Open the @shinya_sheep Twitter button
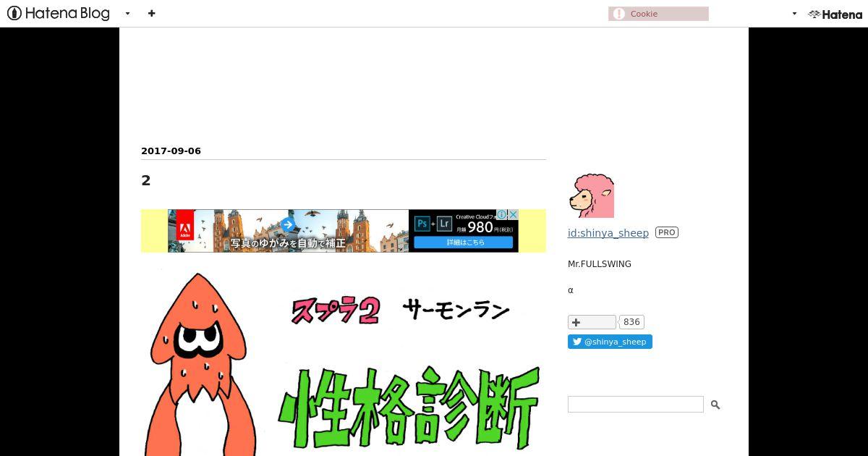Image resolution: width=868 pixels, height=456 pixels. click(610, 342)
